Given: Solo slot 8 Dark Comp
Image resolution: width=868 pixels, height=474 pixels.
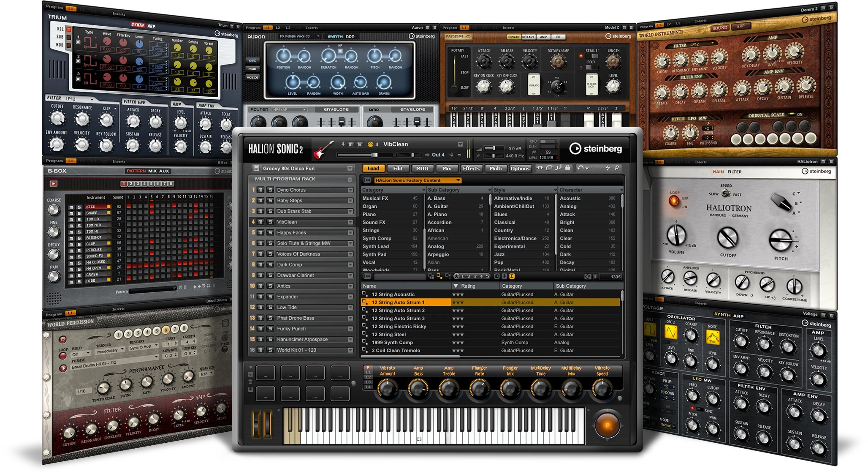Looking at the screenshot, I should 270,265.
